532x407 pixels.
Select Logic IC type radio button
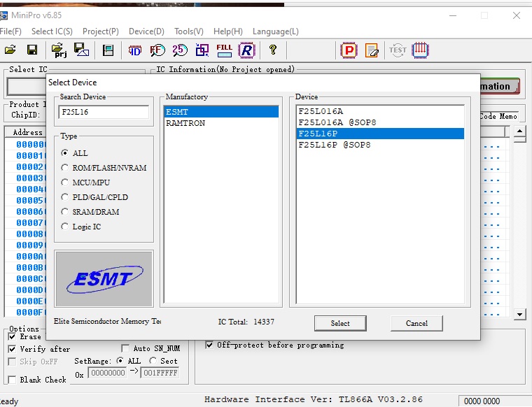pos(65,227)
